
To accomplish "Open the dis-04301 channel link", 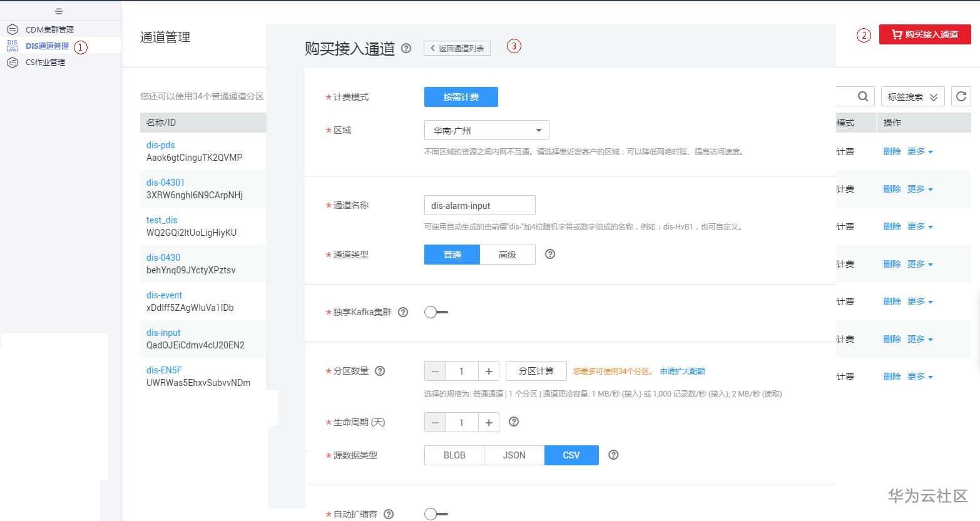I will [x=166, y=183].
